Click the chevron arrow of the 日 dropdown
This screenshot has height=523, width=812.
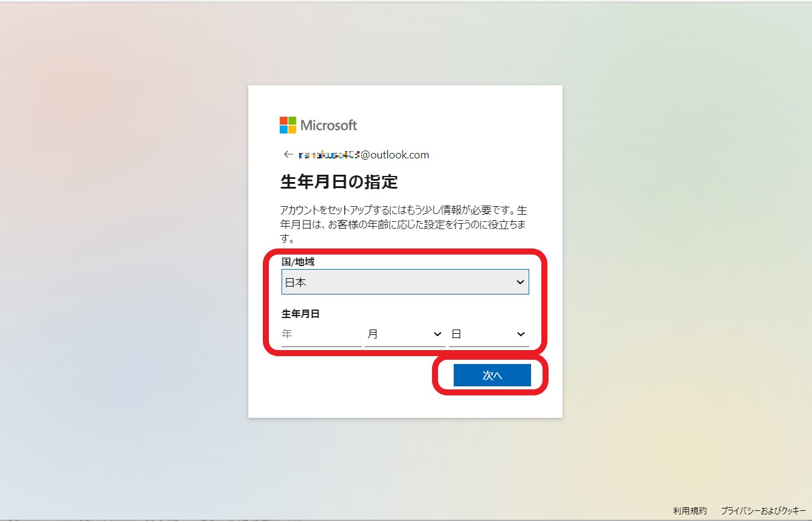click(x=521, y=334)
